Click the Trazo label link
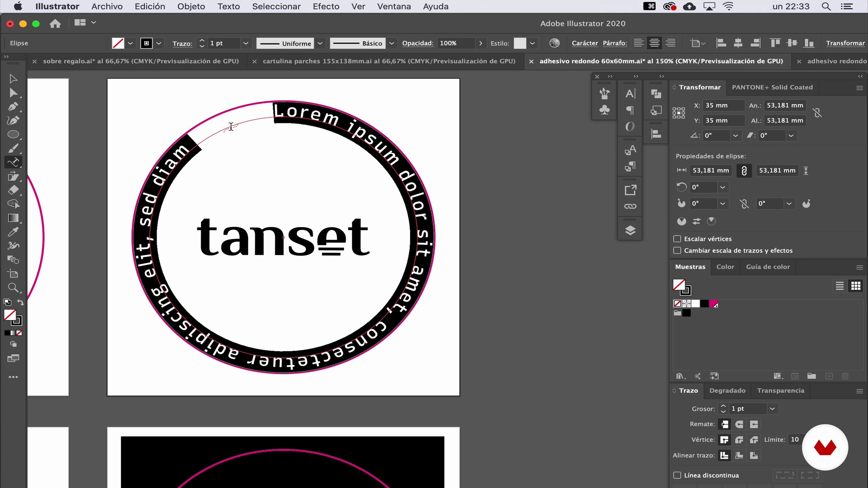Image resolution: width=868 pixels, height=488 pixels. point(182,43)
